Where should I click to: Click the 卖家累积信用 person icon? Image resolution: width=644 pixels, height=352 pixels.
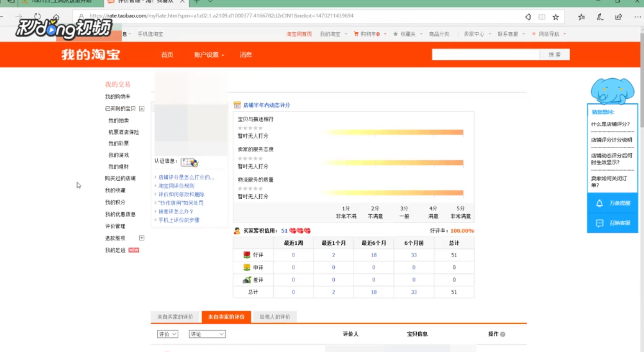pos(237,231)
